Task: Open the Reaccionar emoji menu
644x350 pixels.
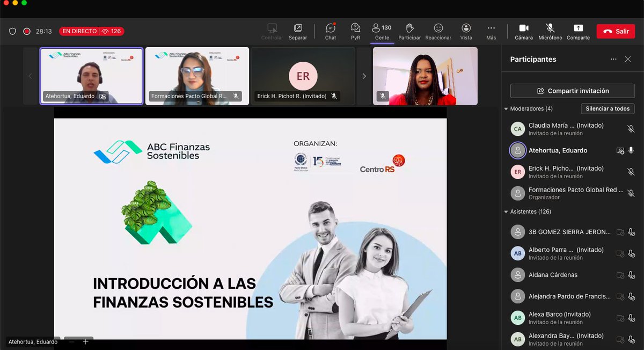Action: [x=438, y=31]
